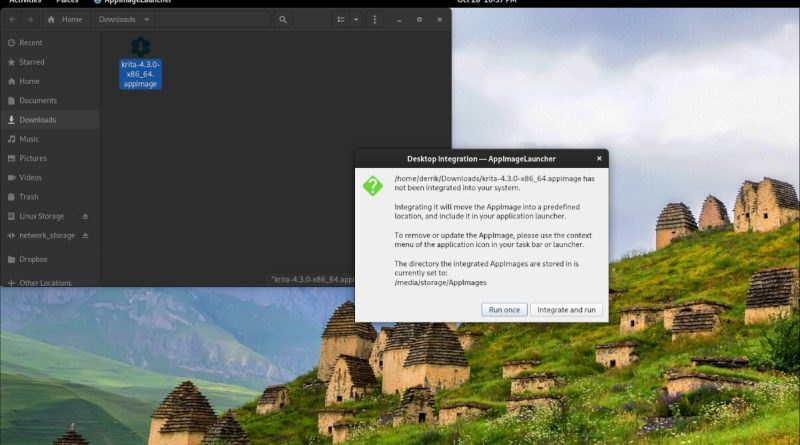Click the clock in the top bar
The height and width of the screenshot is (445, 800).
tap(486, 2)
